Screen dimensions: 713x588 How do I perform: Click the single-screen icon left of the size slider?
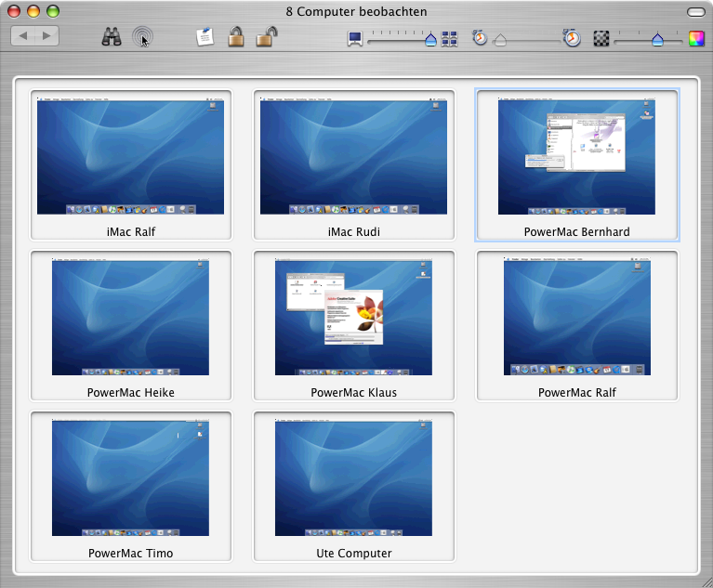coord(355,39)
